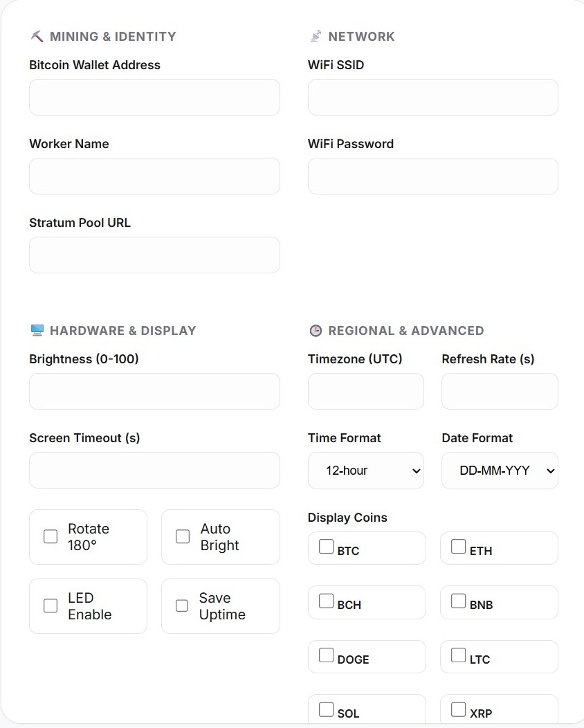This screenshot has height=728, width=584.
Task: Click the satellite icon next to NETWORK
Action: click(x=316, y=36)
